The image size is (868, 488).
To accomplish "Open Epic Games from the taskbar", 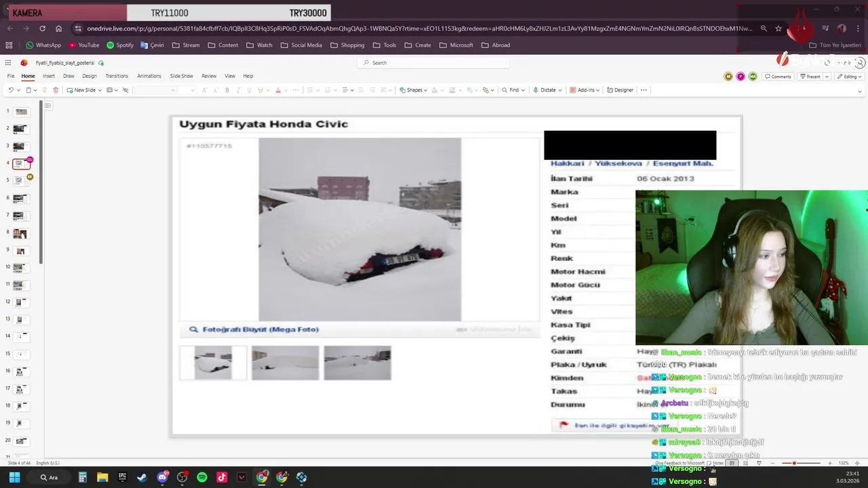I will point(122,477).
